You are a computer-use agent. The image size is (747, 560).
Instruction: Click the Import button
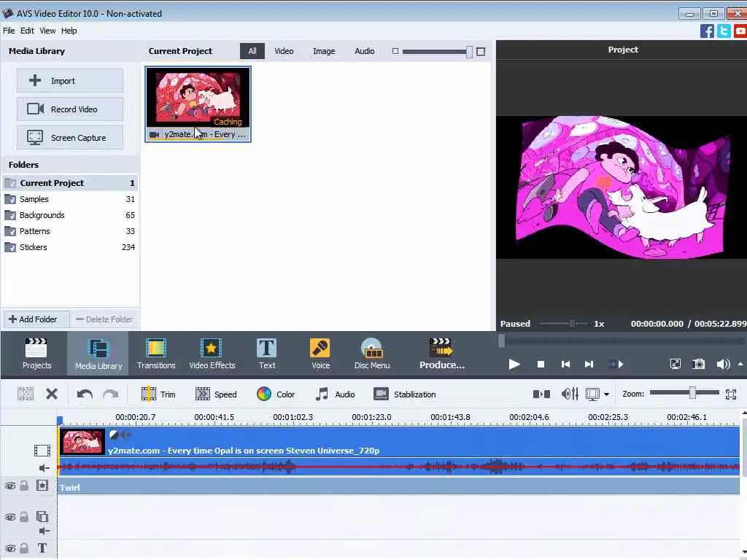pos(70,80)
